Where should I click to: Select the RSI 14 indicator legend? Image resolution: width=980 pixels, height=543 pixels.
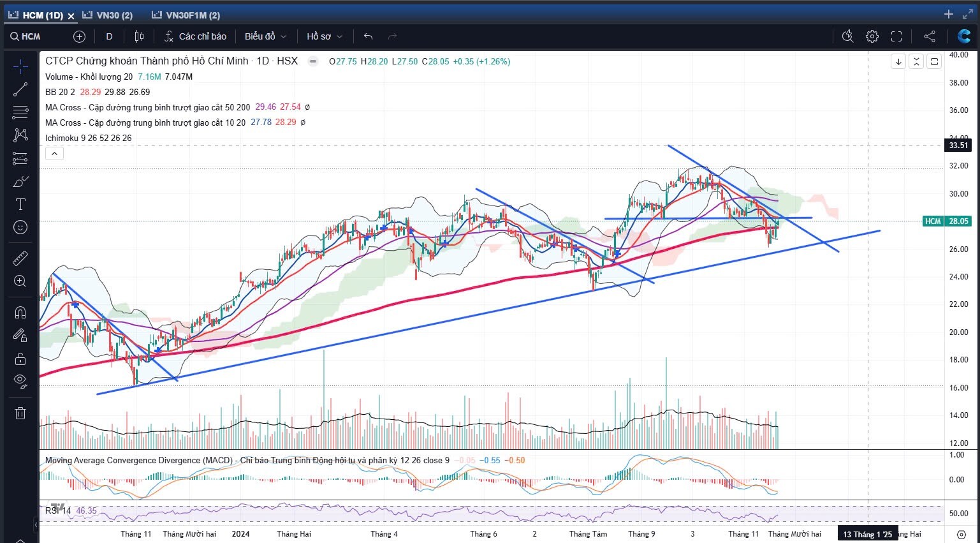point(58,510)
